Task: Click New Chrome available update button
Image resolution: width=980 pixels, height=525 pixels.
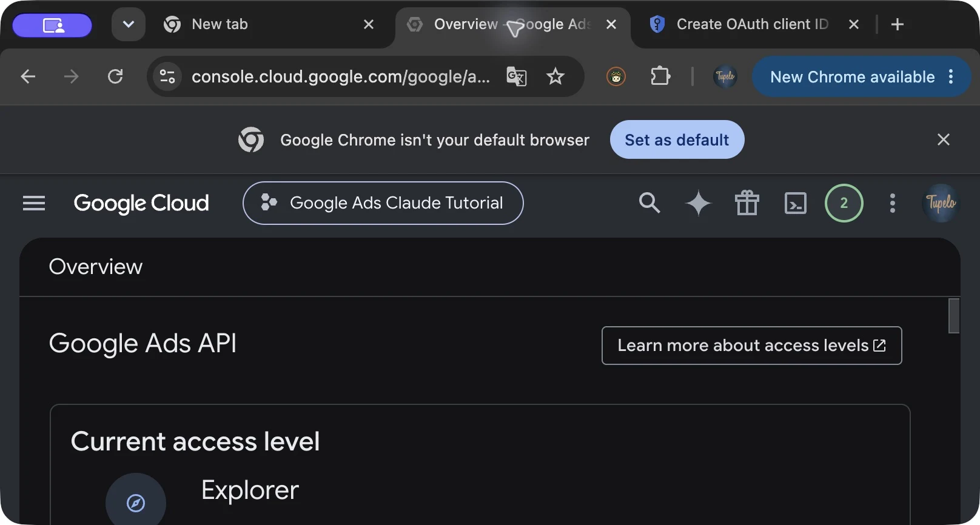Action: click(861, 76)
